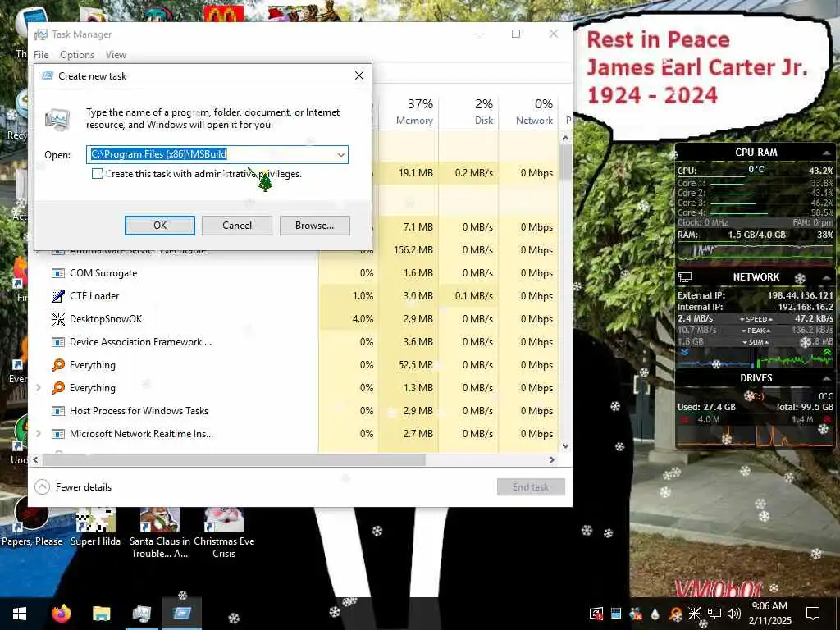
Task: Click the COM Surrogate process icon
Action: click(x=58, y=273)
